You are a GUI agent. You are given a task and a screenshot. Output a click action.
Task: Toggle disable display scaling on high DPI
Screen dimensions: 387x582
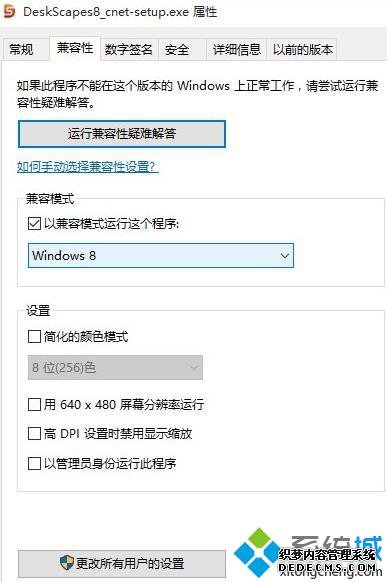[34, 434]
